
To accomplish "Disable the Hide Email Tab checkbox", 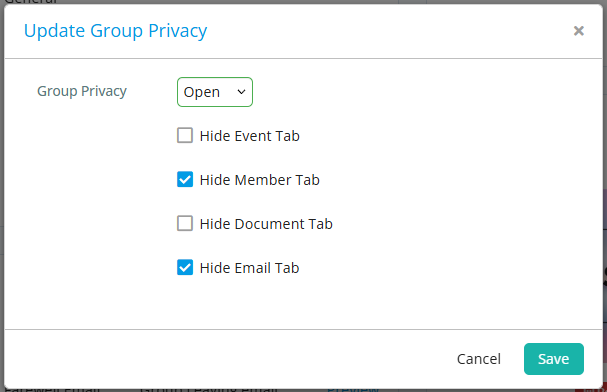I will pos(185,267).
